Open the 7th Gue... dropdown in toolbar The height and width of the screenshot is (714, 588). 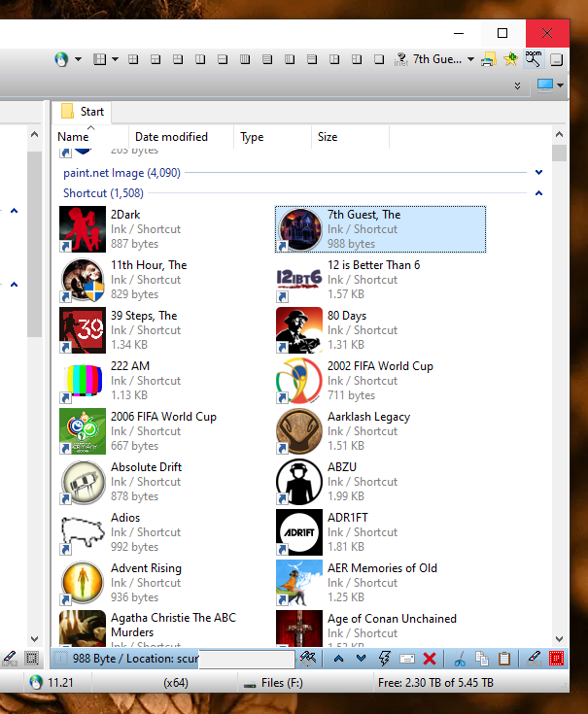[470, 59]
